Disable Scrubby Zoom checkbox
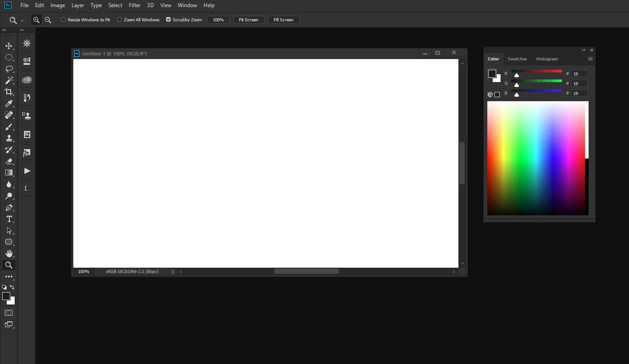Image resolution: width=629 pixels, height=364 pixels. tap(168, 20)
